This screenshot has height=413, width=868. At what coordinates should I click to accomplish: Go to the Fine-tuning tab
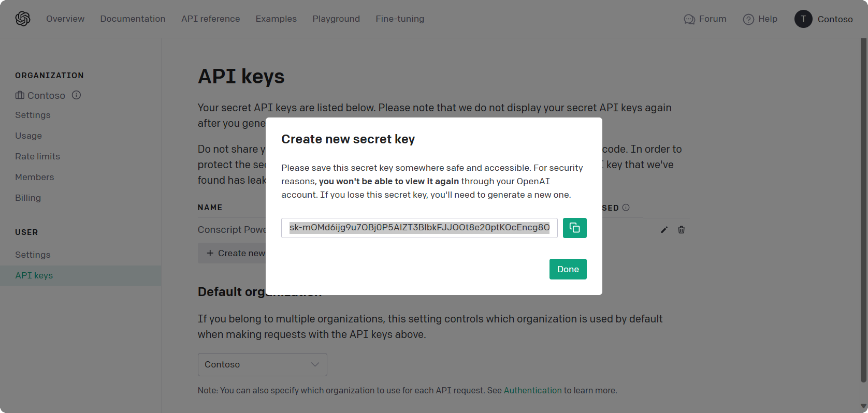(400, 19)
